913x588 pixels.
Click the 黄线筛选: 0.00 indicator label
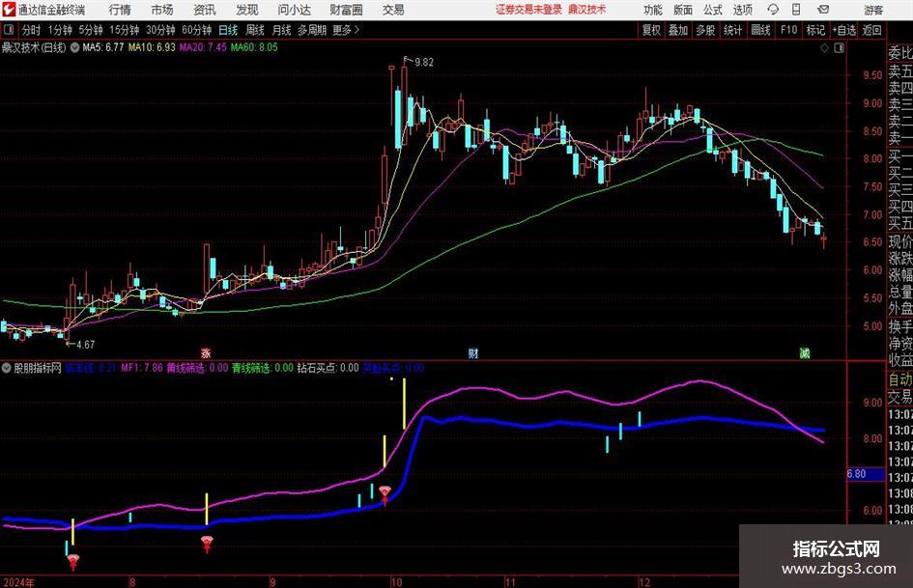coord(197,368)
